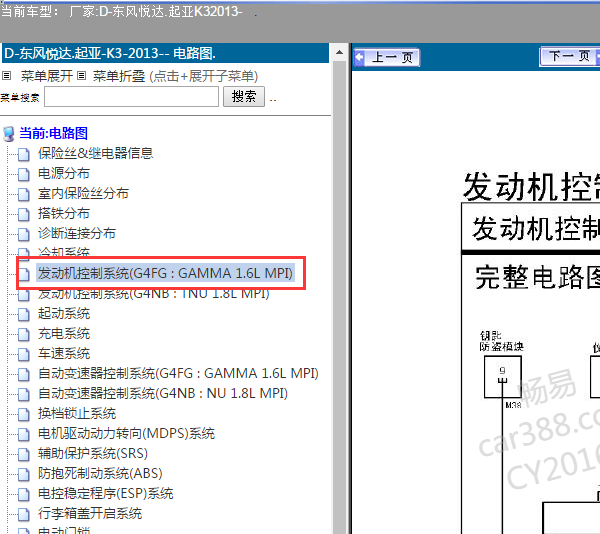Click the page icon beside 电控稳定程序(ESP)系统
The width and height of the screenshot is (600, 534).
(x=24, y=494)
